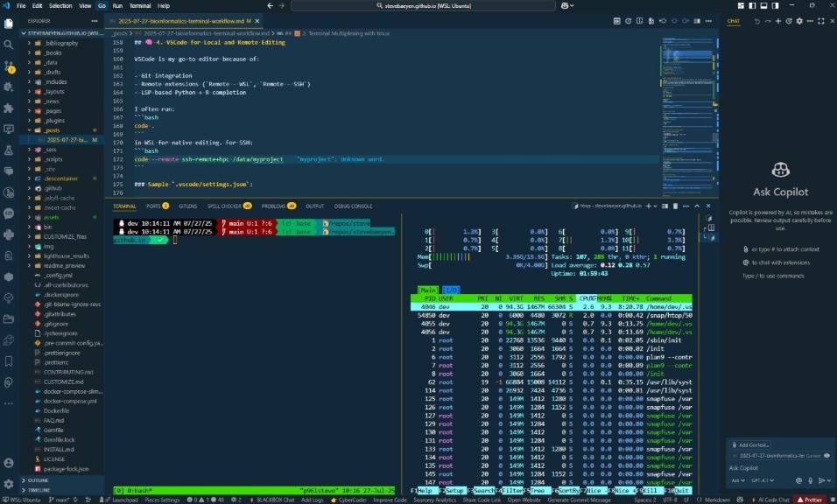Expand the .devcontainer folder
The height and width of the screenshot is (504, 837).
point(61,178)
